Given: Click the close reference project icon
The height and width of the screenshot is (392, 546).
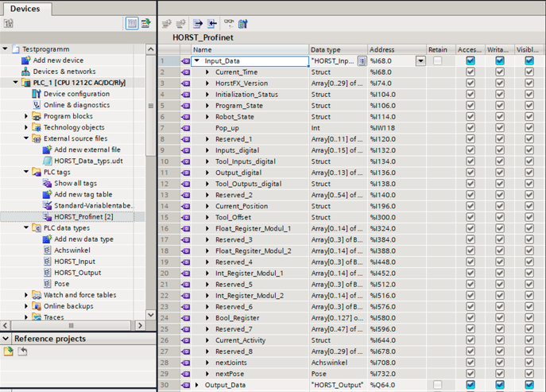Looking at the screenshot, I should click(x=22, y=351).
